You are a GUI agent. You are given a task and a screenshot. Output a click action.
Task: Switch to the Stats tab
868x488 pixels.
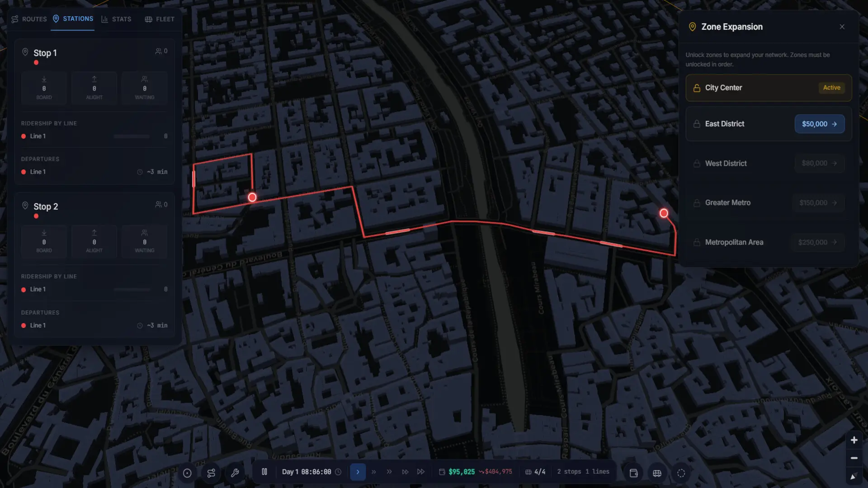click(x=116, y=19)
